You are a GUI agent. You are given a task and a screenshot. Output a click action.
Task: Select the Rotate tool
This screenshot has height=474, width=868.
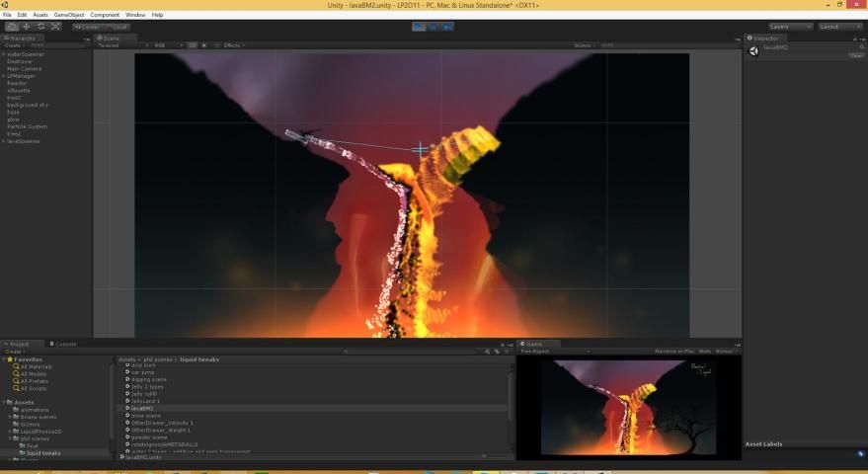pos(41,27)
